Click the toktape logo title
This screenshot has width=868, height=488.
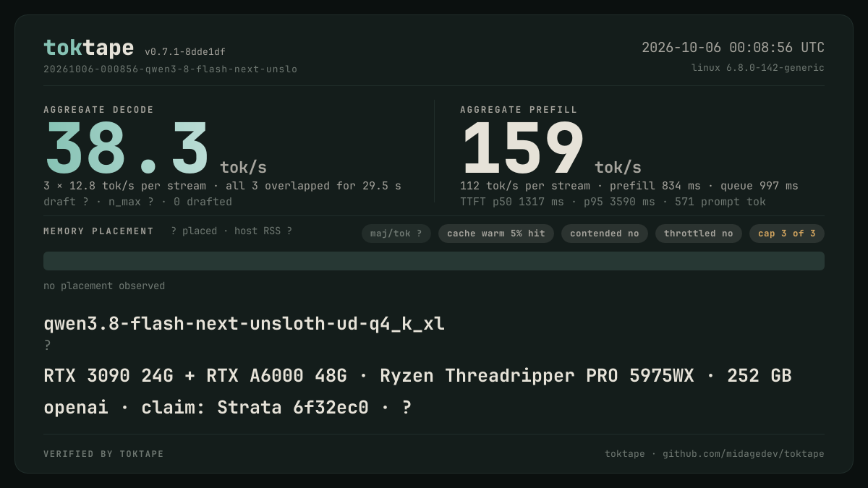tap(88, 48)
